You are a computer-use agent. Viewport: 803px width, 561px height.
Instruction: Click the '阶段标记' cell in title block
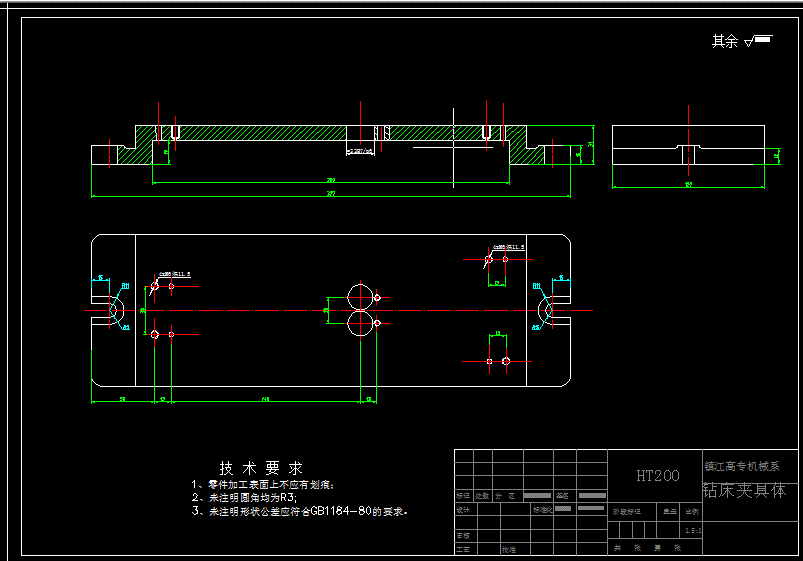pyautogui.click(x=627, y=511)
